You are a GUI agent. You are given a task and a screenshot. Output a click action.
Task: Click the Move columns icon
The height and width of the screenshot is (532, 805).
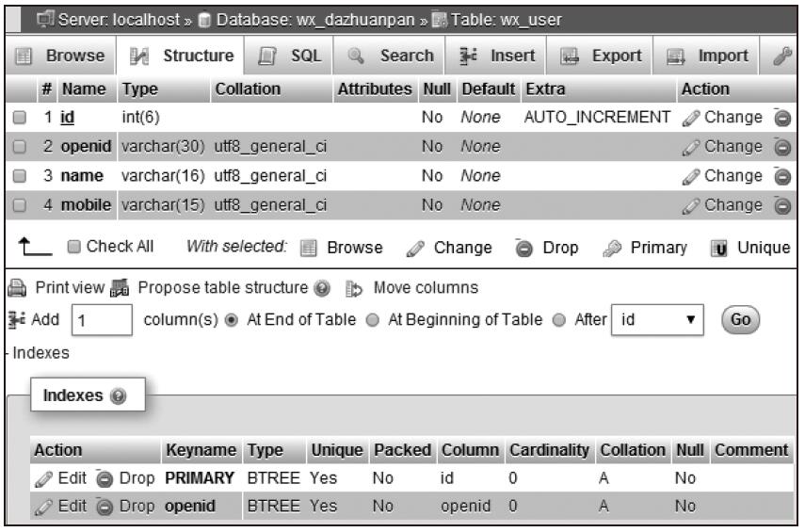354,288
